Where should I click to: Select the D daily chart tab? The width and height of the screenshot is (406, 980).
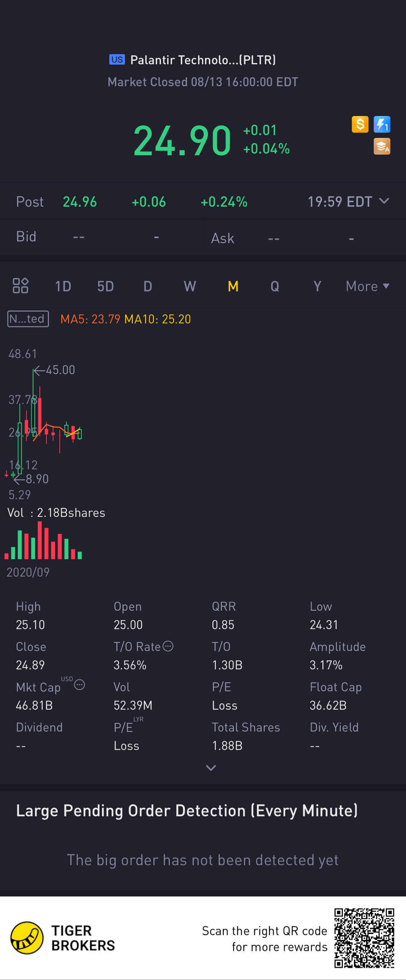click(148, 286)
